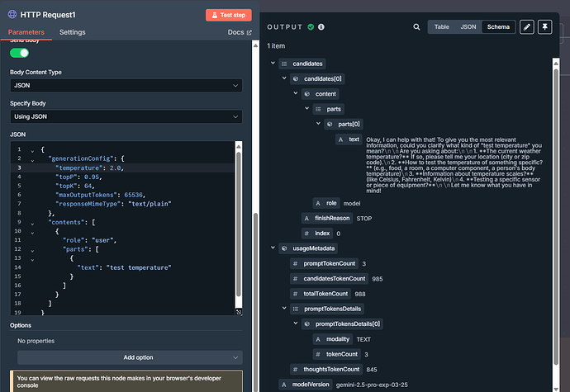
Task: Click the Test step button
Action: [228, 15]
